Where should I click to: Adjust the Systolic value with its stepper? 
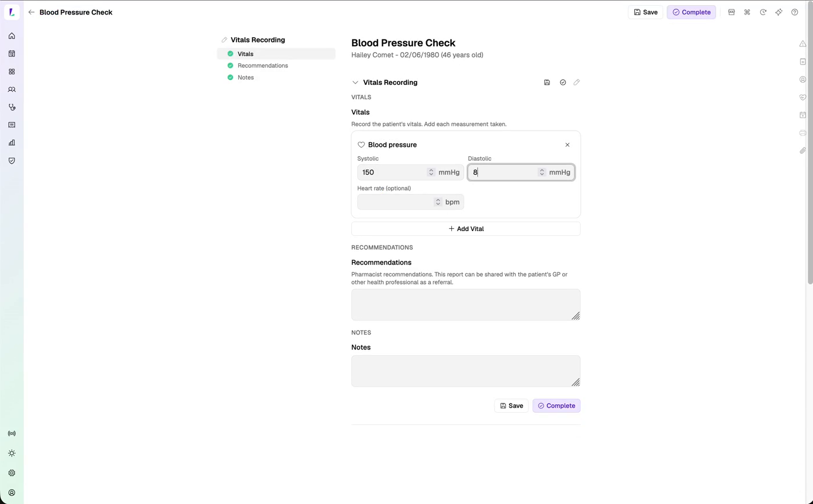click(431, 172)
